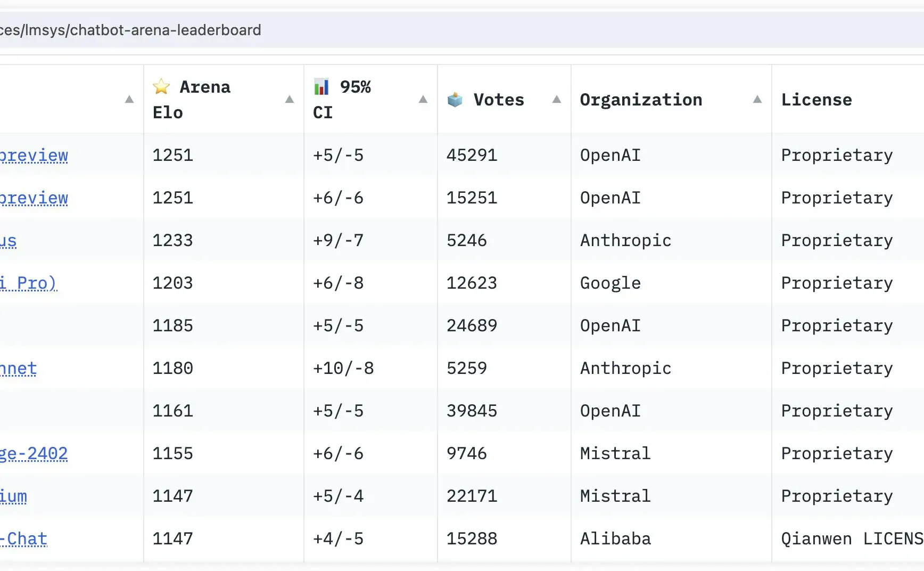Click the Qianwen LICENSE cell
924x571 pixels.
[x=848, y=539]
